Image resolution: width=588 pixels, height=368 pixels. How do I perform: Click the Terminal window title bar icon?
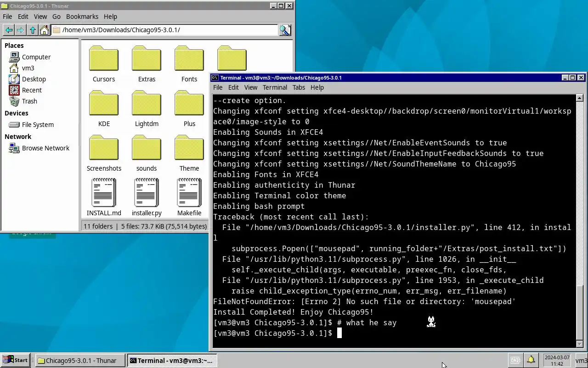(x=215, y=78)
